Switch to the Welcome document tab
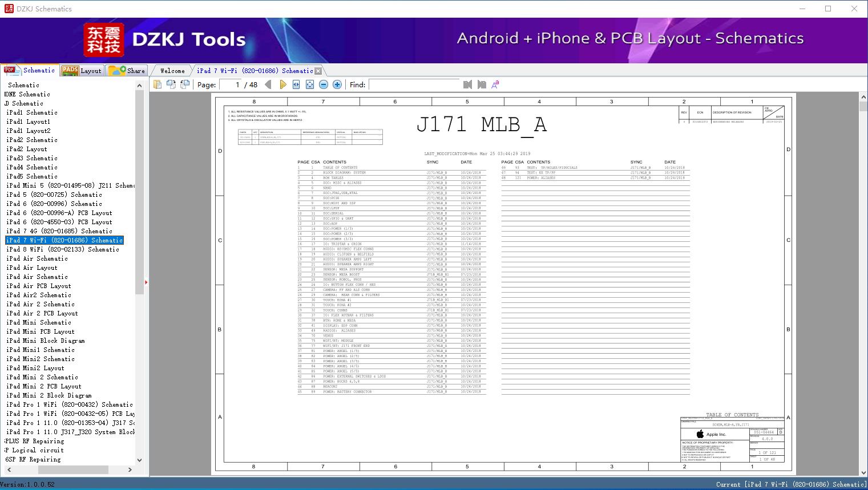Screen dimensions: 868x490 [x=172, y=71]
